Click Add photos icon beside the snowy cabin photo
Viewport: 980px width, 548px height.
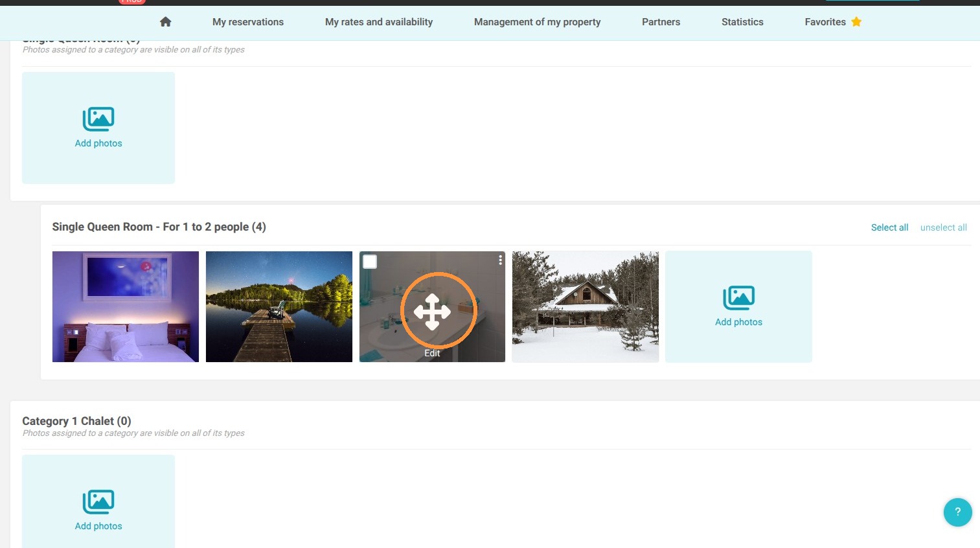(x=738, y=298)
